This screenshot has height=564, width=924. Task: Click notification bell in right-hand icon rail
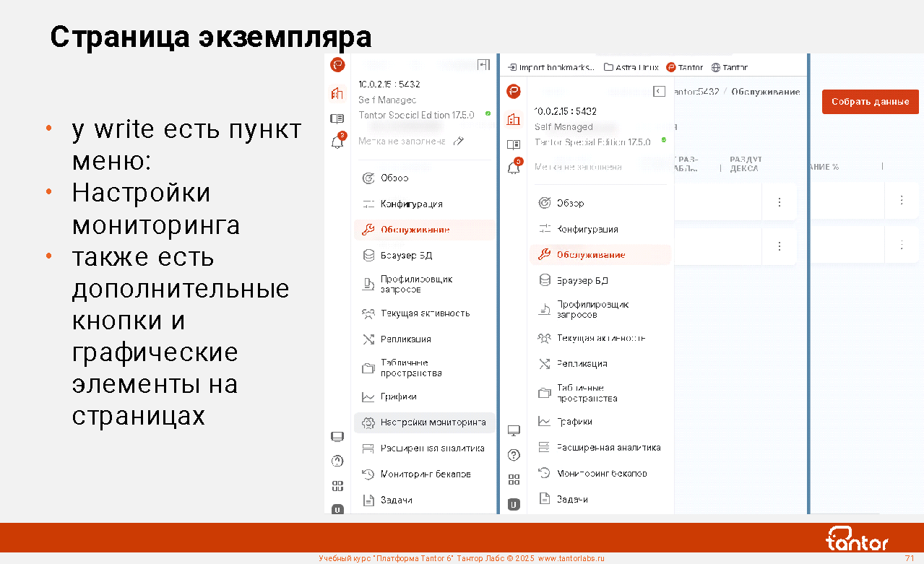point(514,168)
